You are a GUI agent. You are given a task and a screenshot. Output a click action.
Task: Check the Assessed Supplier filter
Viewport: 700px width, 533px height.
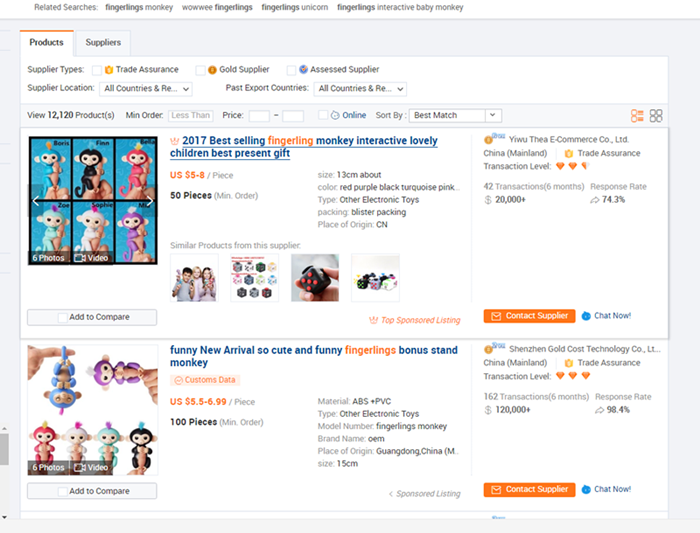[x=291, y=70]
